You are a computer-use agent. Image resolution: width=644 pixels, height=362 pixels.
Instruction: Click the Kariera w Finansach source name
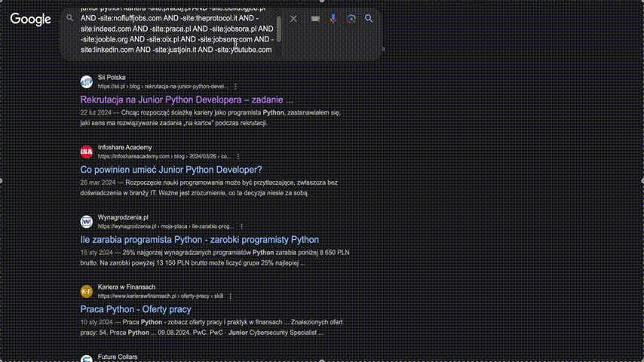pyautogui.click(x=127, y=287)
